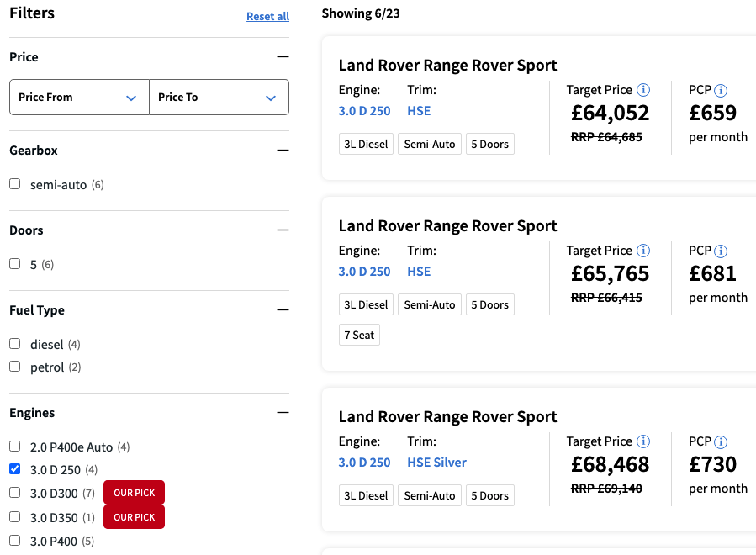Check the 3.0 P400 engine filter
The height and width of the screenshot is (555, 756).
15,541
